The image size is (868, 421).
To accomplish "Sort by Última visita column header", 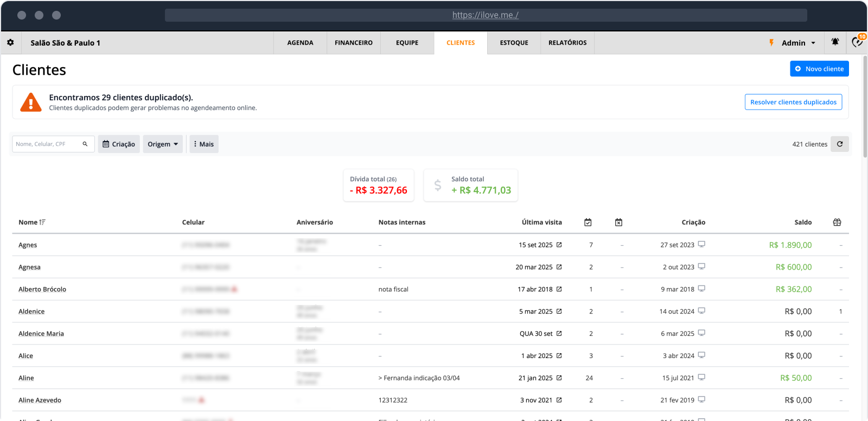I will [542, 222].
